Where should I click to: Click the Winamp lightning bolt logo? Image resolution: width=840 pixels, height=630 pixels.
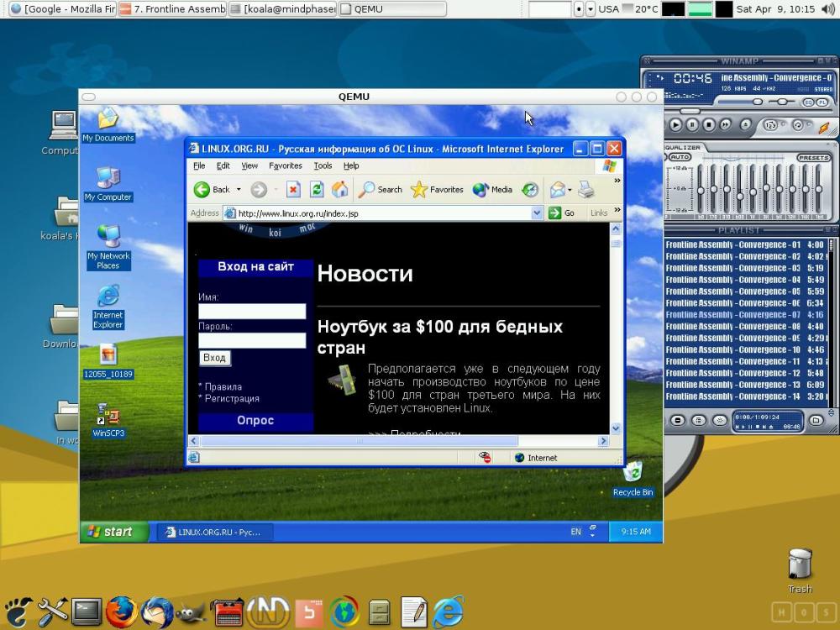[823, 127]
